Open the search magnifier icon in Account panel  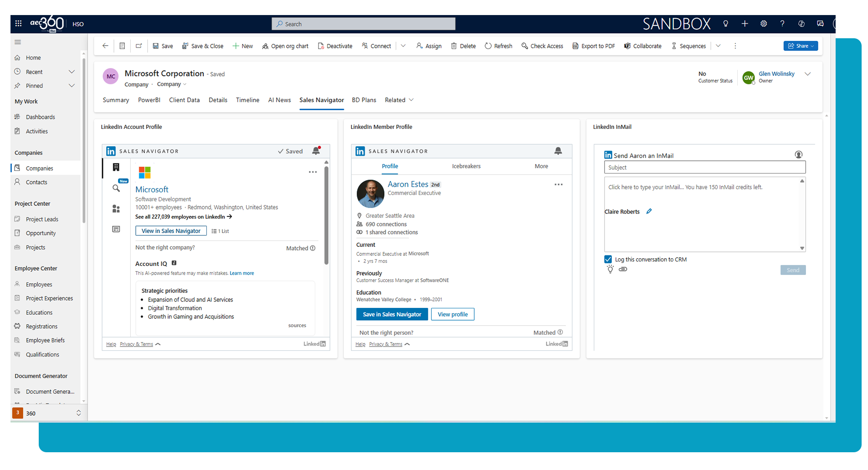[116, 188]
